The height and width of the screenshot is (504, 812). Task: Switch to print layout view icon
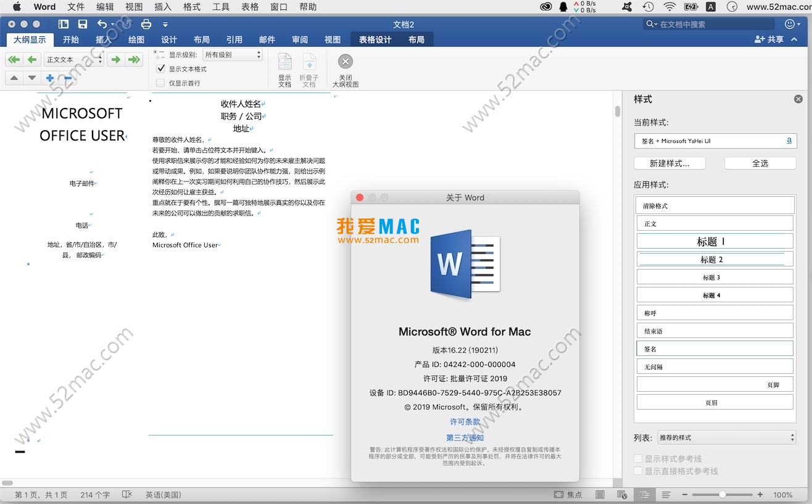pyautogui.click(x=600, y=495)
